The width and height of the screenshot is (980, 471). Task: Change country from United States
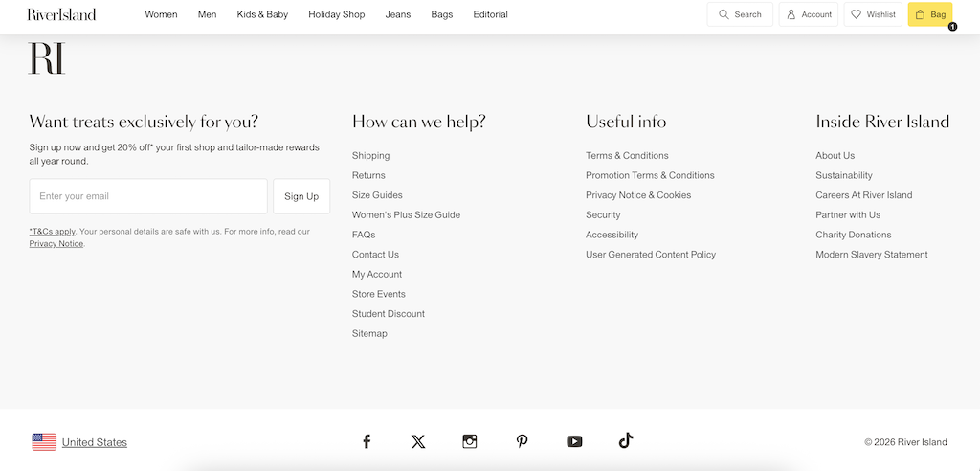pyautogui.click(x=95, y=442)
